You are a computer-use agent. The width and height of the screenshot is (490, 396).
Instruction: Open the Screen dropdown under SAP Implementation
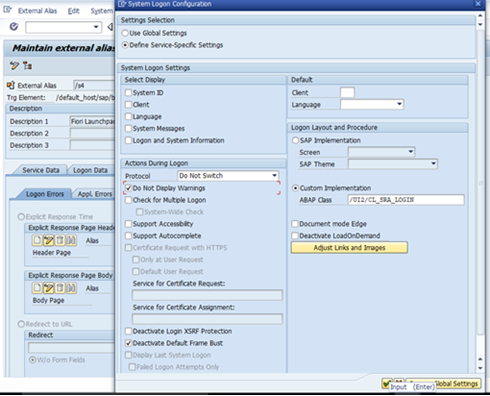[411, 152]
